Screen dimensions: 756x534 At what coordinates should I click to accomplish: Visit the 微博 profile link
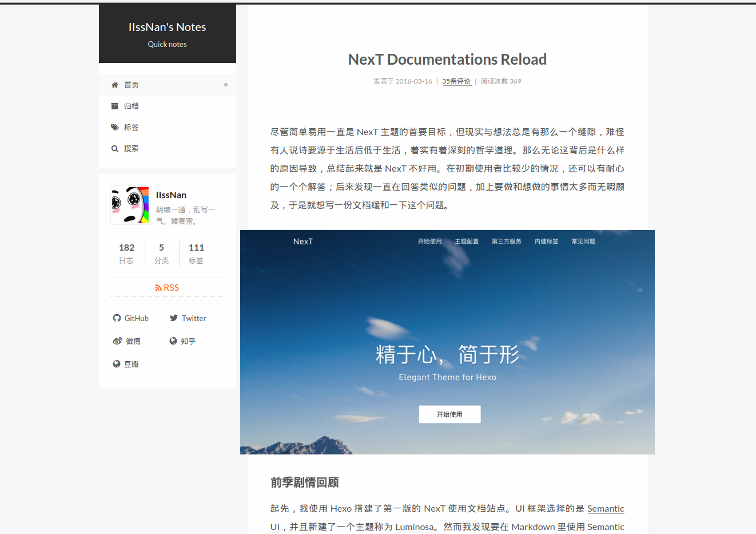(x=126, y=341)
